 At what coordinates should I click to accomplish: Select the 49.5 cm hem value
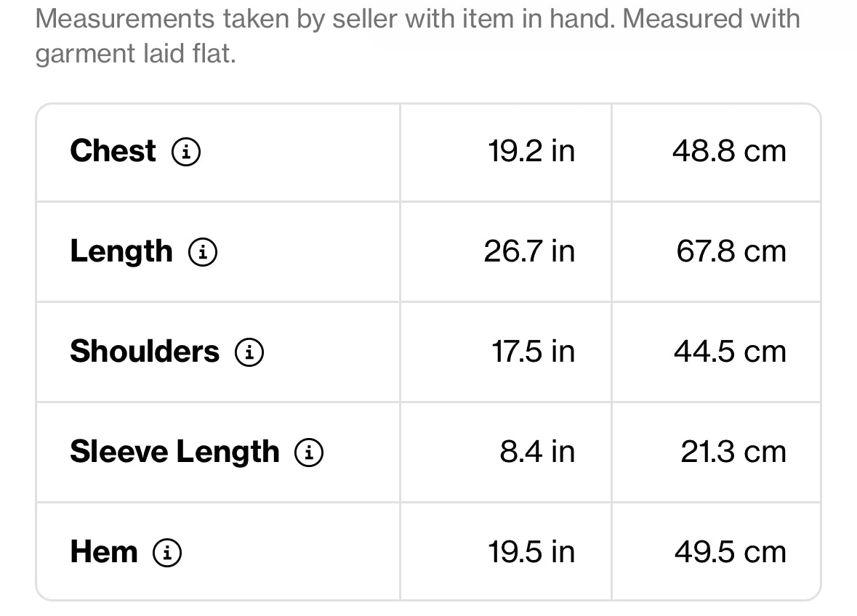[x=731, y=552]
